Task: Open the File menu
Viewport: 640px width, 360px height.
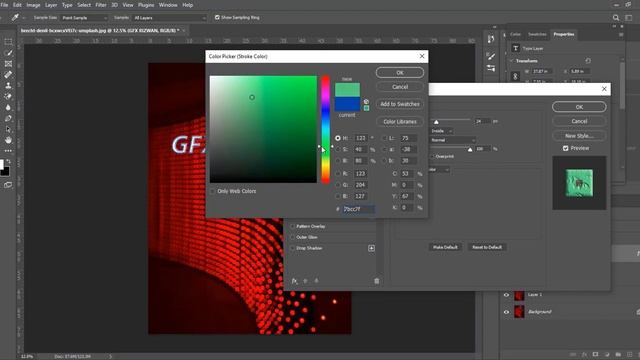Action: tap(4, 5)
